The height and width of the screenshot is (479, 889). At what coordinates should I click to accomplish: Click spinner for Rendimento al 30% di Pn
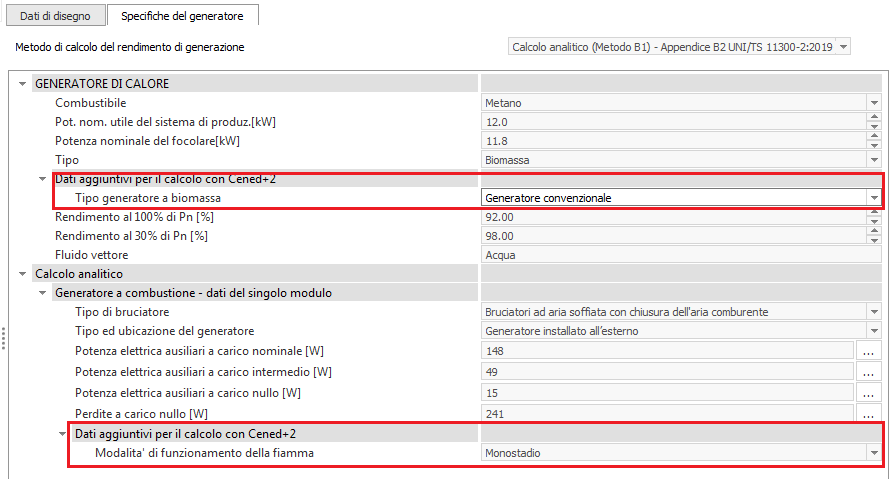874,236
